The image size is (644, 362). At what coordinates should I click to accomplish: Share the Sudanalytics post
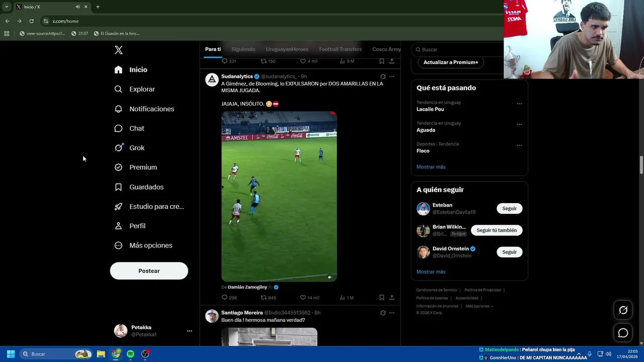pyautogui.click(x=392, y=298)
